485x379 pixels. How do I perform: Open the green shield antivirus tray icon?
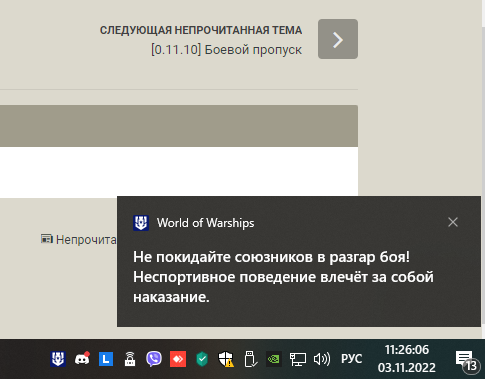tap(202, 359)
